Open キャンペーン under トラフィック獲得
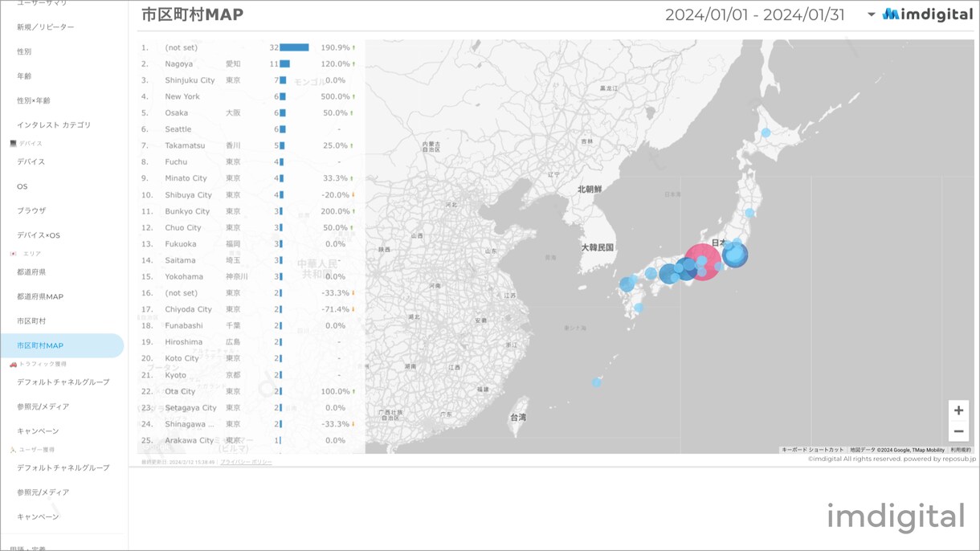The height and width of the screenshot is (551, 980). 38,431
